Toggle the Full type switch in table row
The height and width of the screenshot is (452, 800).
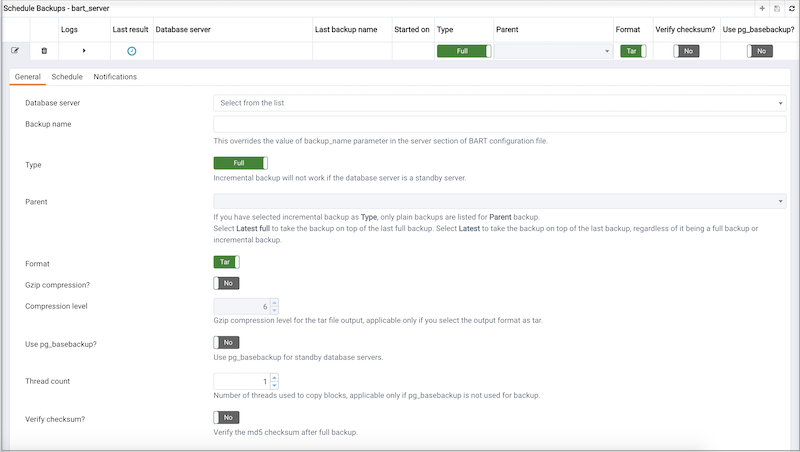[x=464, y=51]
